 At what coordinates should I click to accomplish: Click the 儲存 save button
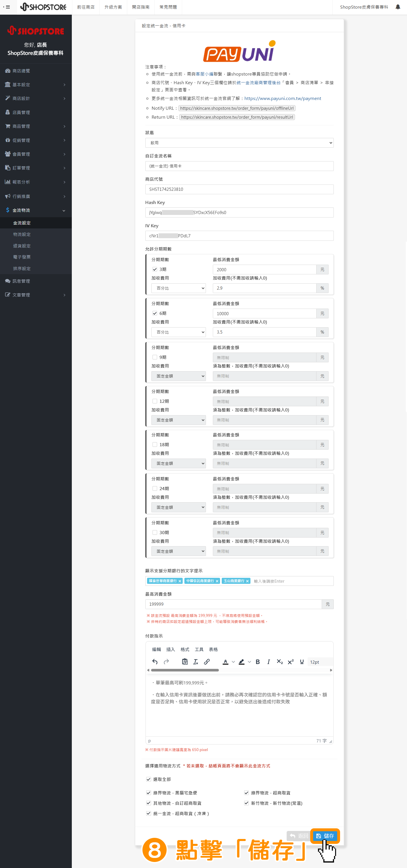click(x=325, y=836)
